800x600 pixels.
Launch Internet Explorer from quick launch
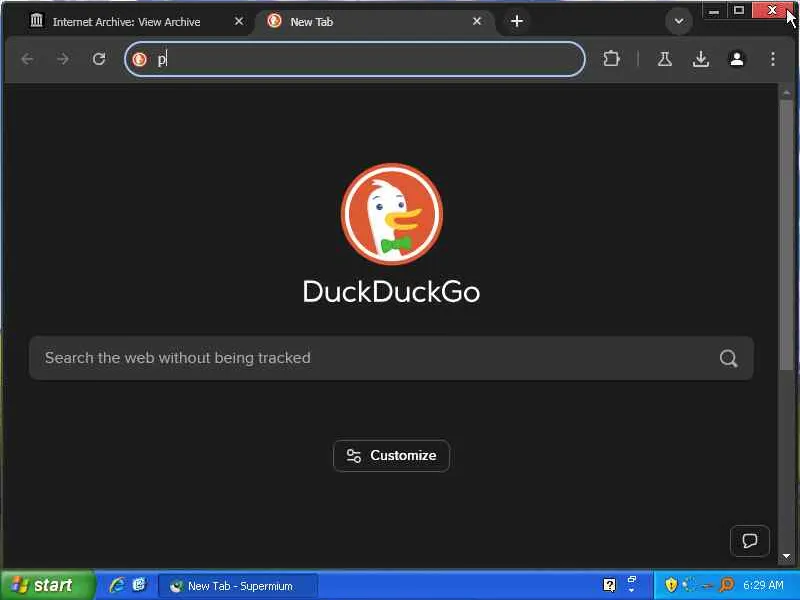point(117,585)
